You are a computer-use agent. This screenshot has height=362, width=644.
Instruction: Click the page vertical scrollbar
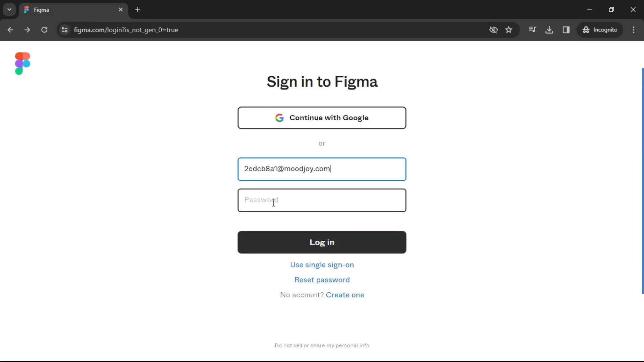point(643,181)
